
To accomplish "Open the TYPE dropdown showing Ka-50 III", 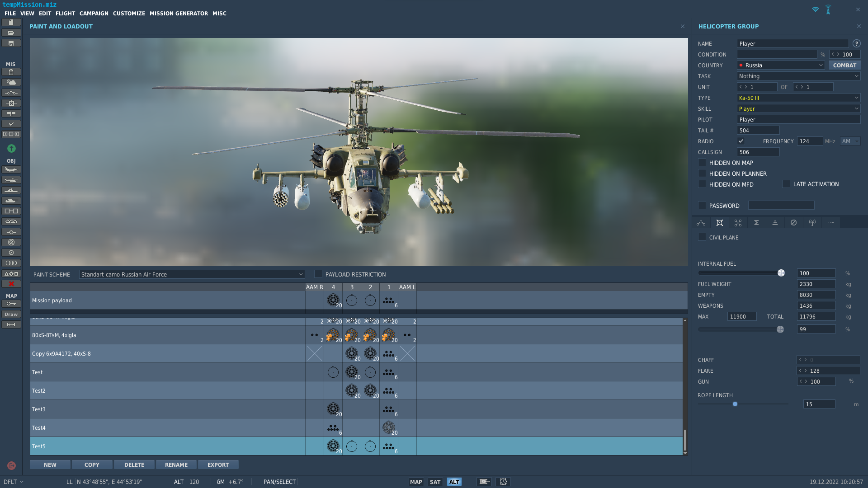I will [x=798, y=98].
